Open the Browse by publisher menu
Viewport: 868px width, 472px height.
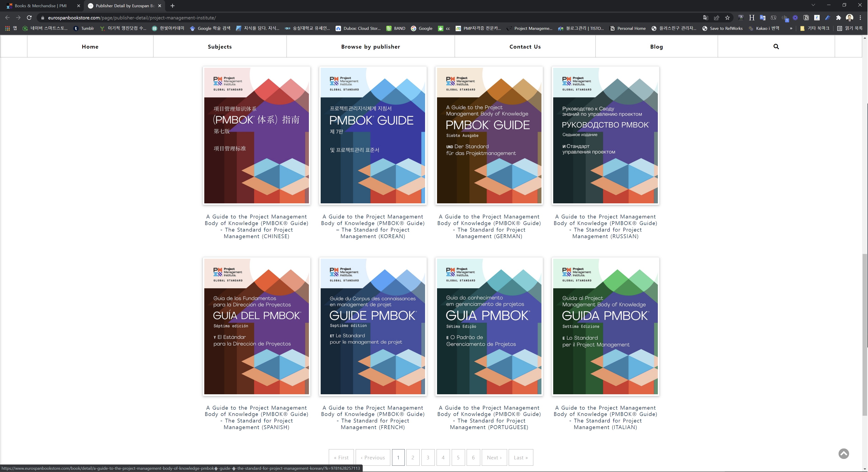tap(370, 47)
